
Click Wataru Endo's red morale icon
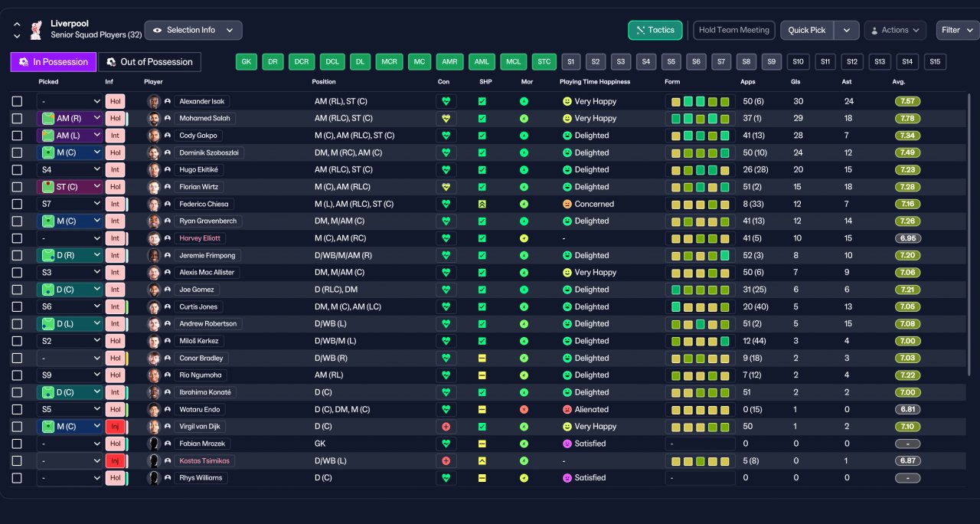pyautogui.click(x=524, y=410)
